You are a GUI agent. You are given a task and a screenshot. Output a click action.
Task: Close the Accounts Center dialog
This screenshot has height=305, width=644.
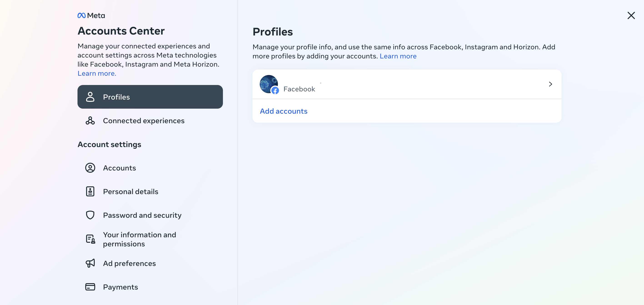(631, 15)
